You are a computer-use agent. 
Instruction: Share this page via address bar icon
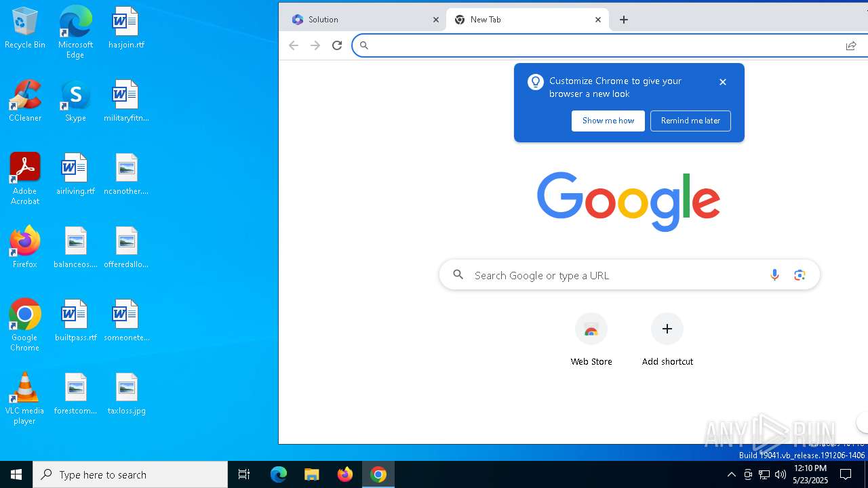(851, 45)
